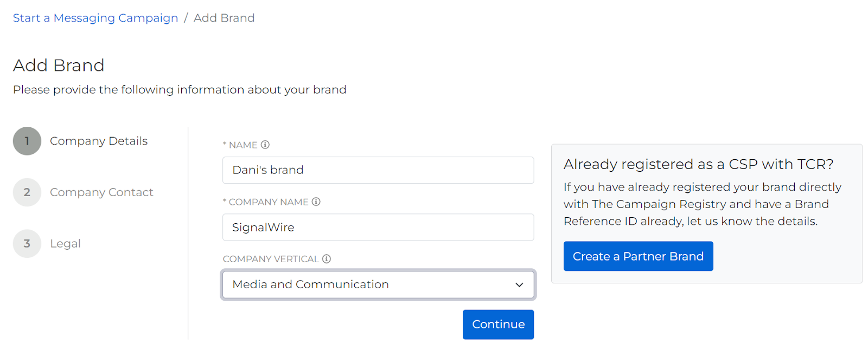Click the Add Brand page heading
The image size is (868, 350).
tap(59, 66)
